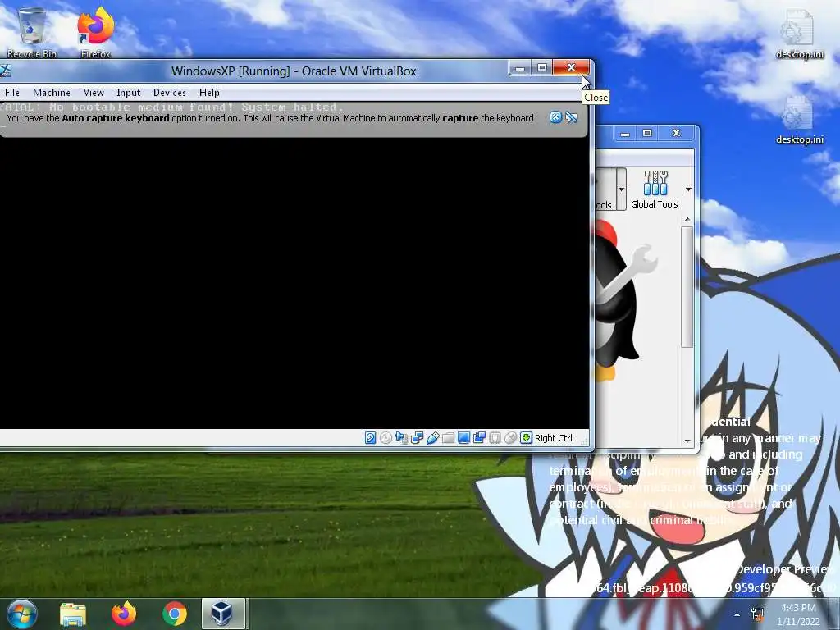Maximize the VirtualBox Manager window

(647, 133)
